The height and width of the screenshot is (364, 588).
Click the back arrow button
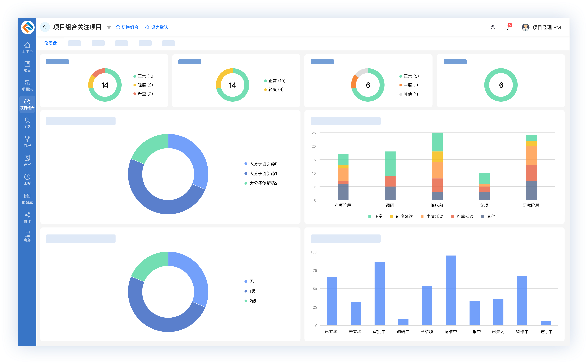point(45,27)
